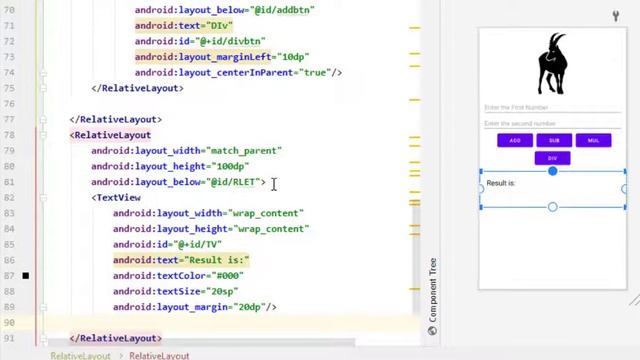640x360 pixels.
Task: Click the opening <RelativeLayout tag at line 78
Action: point(110,135)
